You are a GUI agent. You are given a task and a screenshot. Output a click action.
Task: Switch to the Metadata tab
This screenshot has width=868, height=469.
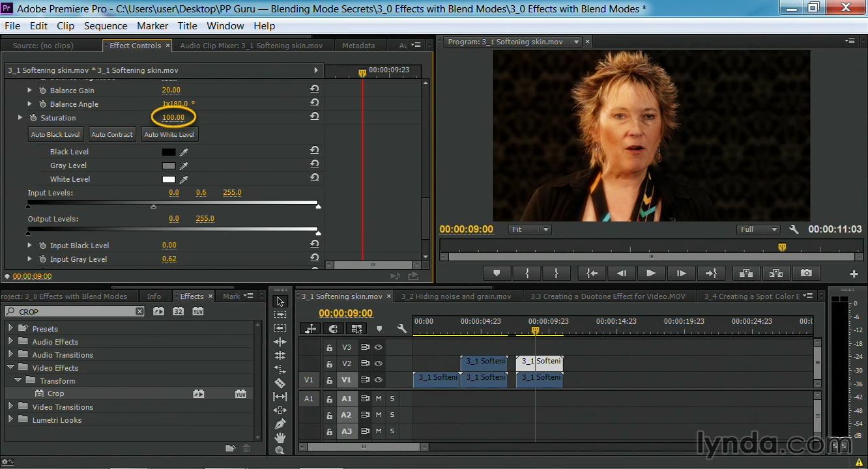point(358,46)
